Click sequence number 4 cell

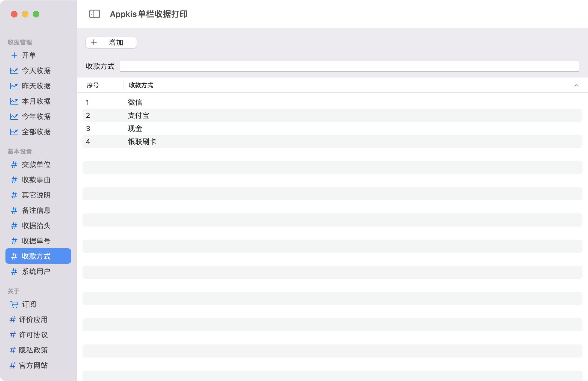88,142
